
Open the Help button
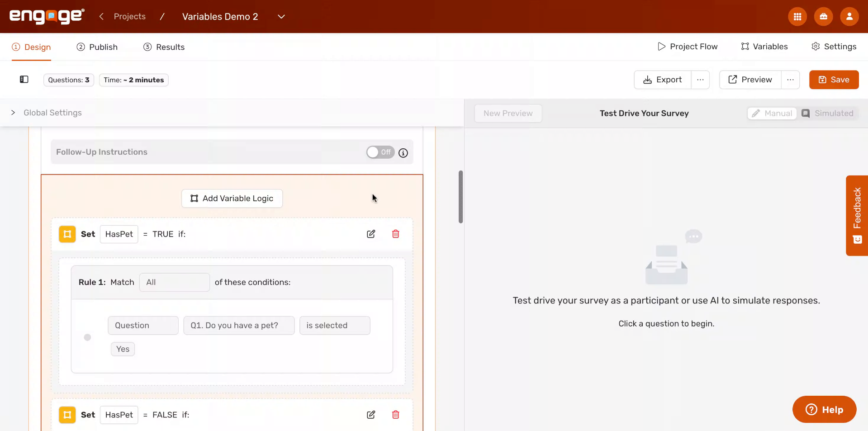click(x=824, y=409)
